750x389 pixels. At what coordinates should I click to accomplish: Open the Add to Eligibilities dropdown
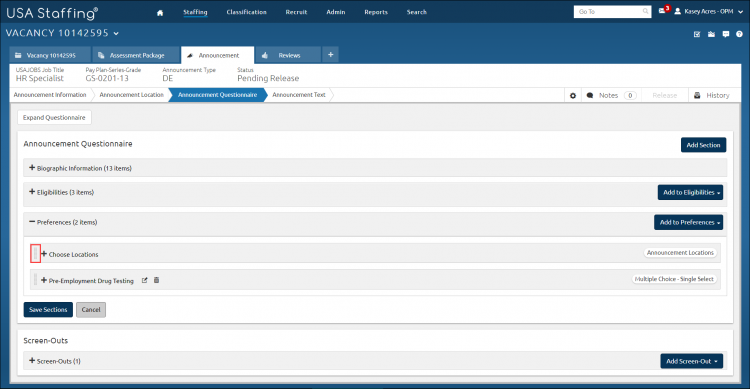point(690,192)
